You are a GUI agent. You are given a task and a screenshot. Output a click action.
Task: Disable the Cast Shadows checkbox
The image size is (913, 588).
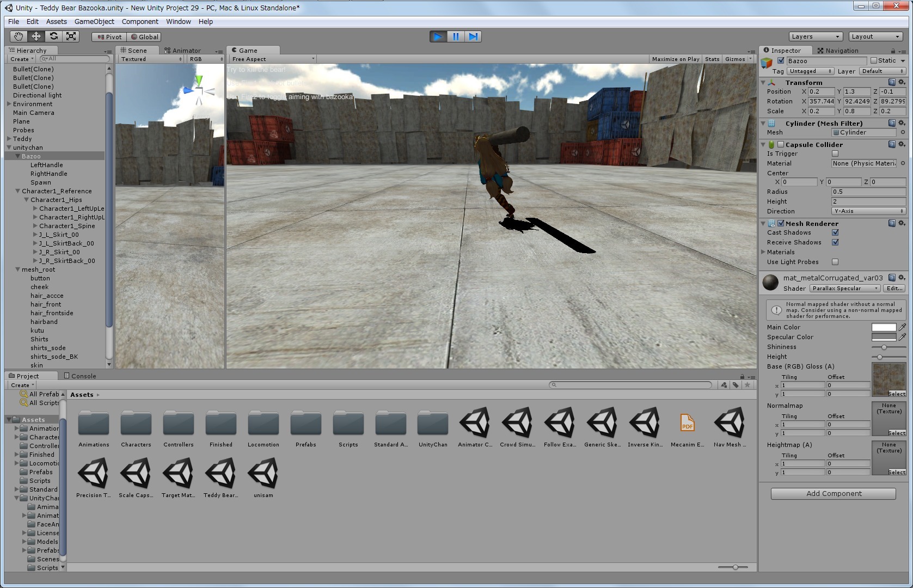(835, 232)
